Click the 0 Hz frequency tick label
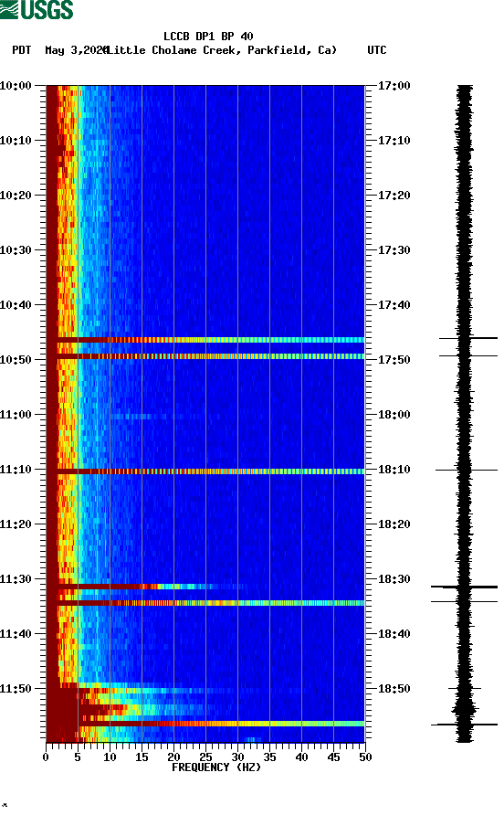 tap(46, 757)
